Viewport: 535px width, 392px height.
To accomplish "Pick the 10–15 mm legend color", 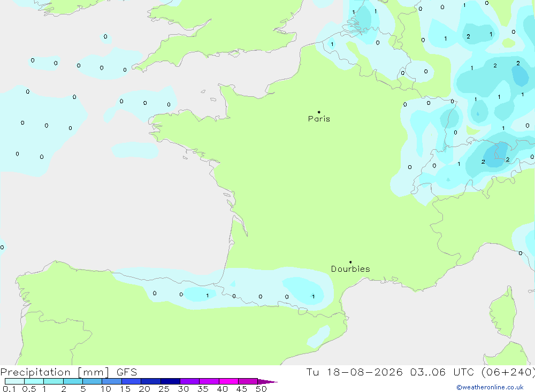I will coord(112,381).
